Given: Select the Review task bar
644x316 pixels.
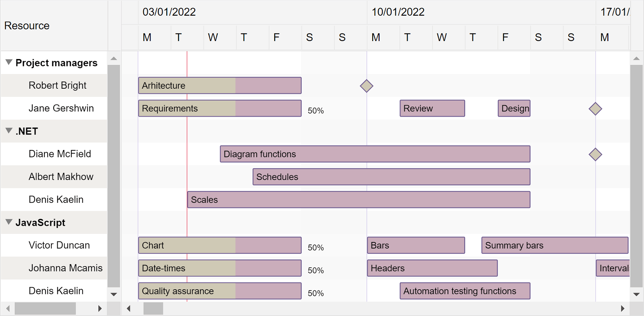Looking at the screenshot, I should [432, 108].
